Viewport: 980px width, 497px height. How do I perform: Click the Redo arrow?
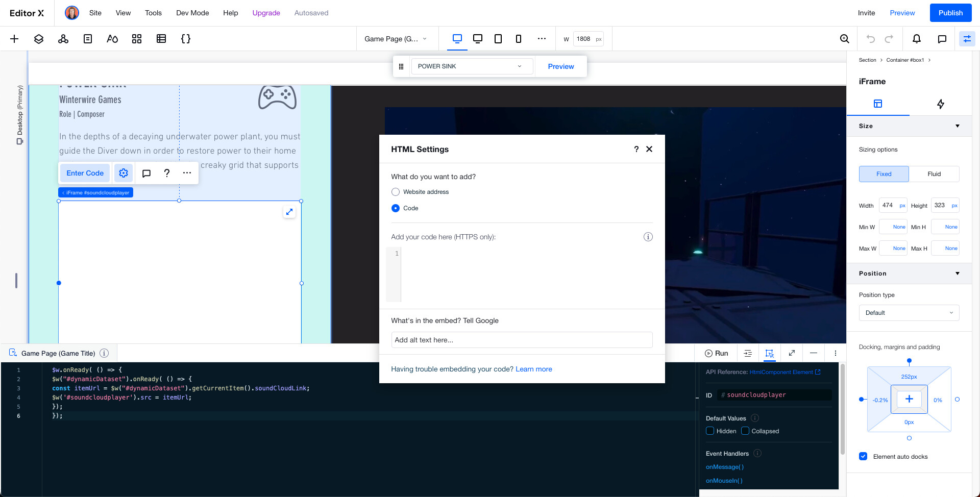tap(889, 39)
